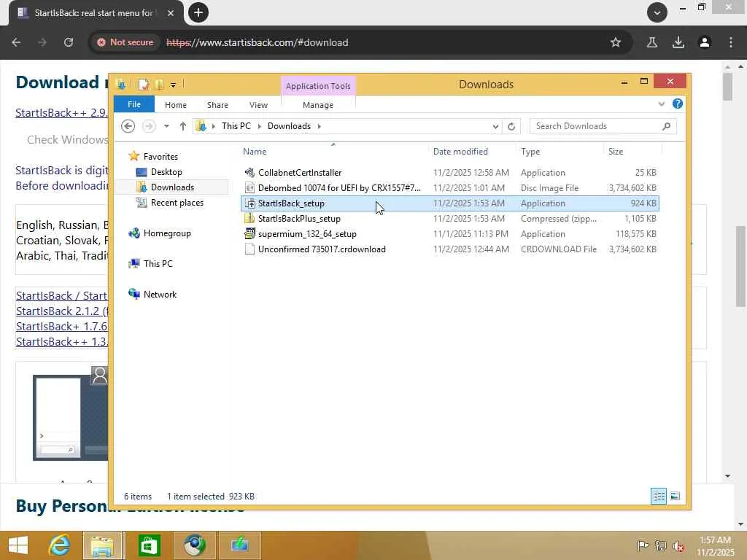Screen dimensions: 747x560
Task: Go up one folder level in Explorer
Action: tap(183, 126)
